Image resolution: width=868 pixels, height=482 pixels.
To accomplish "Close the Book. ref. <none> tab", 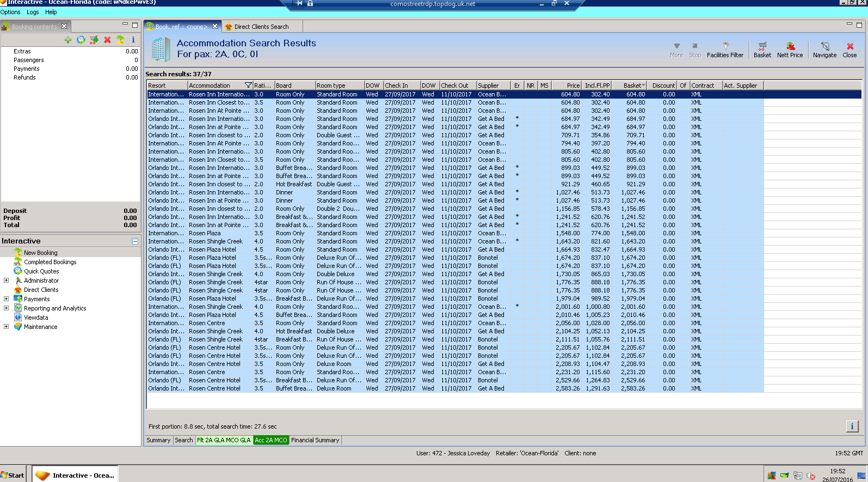I will pos(215,26).
